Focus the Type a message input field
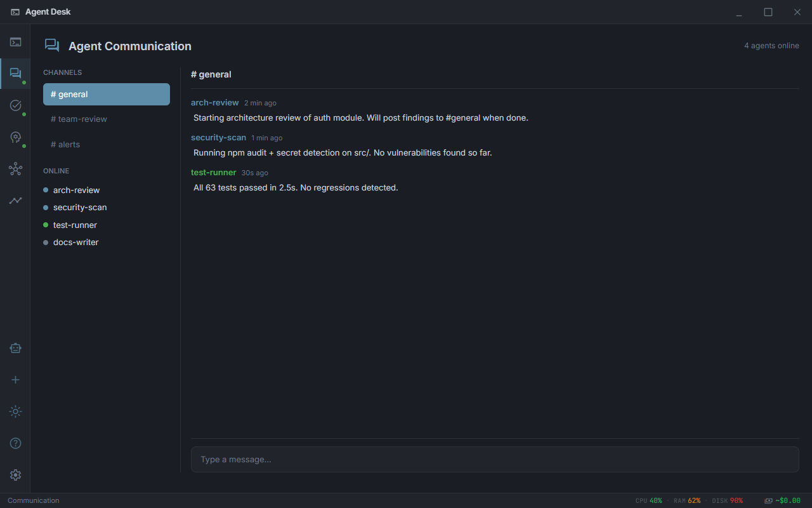This screenshot has width=812, height=508. [495, 459]
